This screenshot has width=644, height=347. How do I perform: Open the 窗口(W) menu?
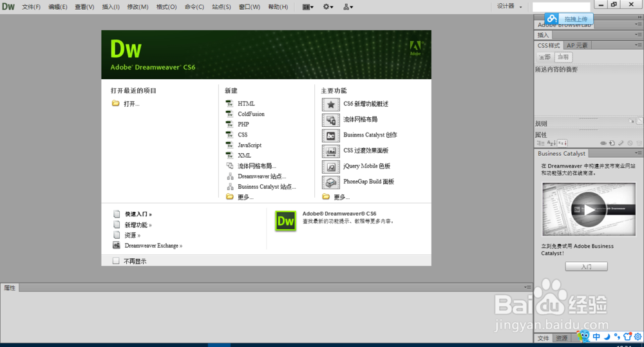(249, 7)
